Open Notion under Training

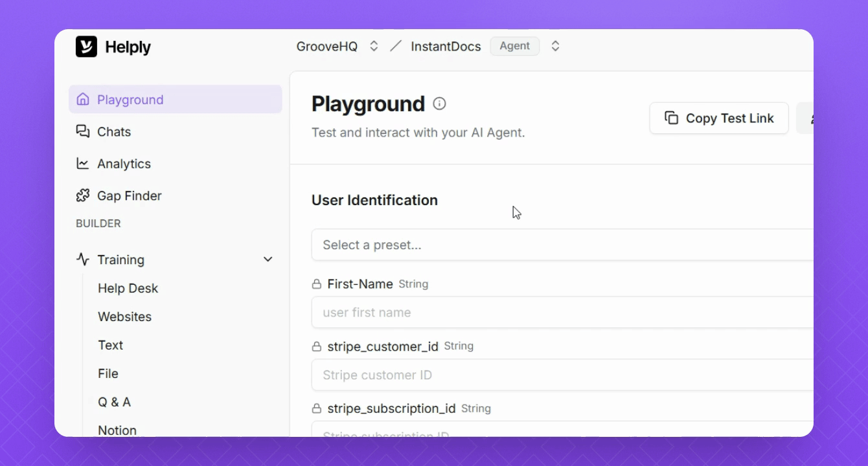tap(117, 430)
